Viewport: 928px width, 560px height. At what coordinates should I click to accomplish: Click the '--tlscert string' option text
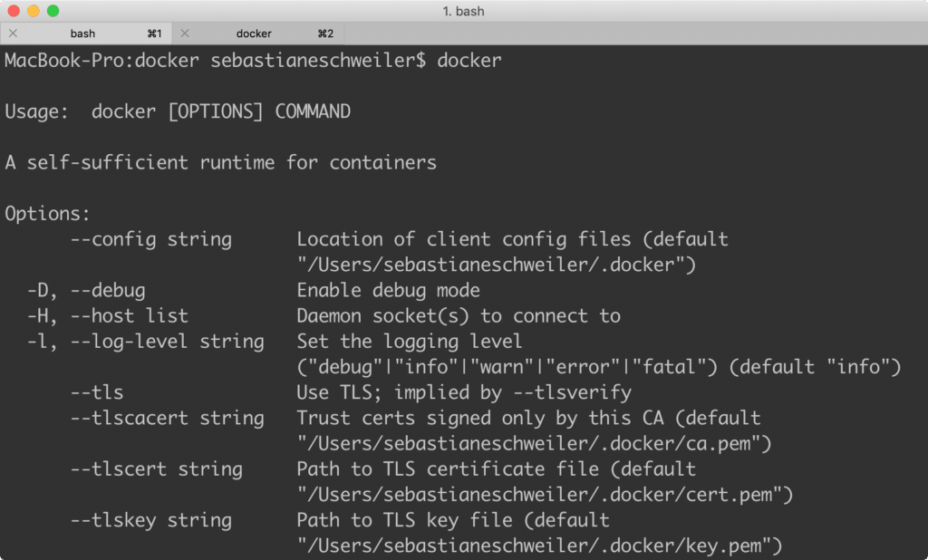157,469
